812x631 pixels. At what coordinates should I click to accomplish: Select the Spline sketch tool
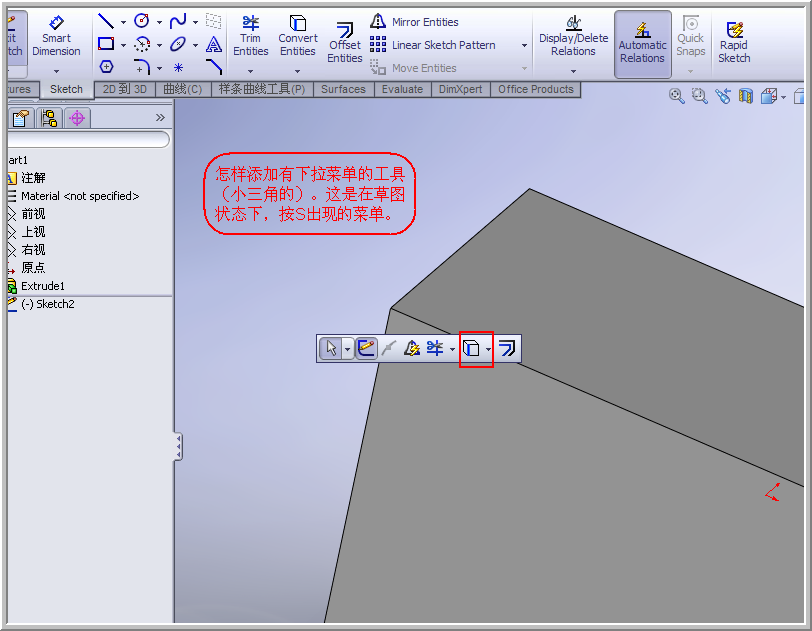[178, 21]
